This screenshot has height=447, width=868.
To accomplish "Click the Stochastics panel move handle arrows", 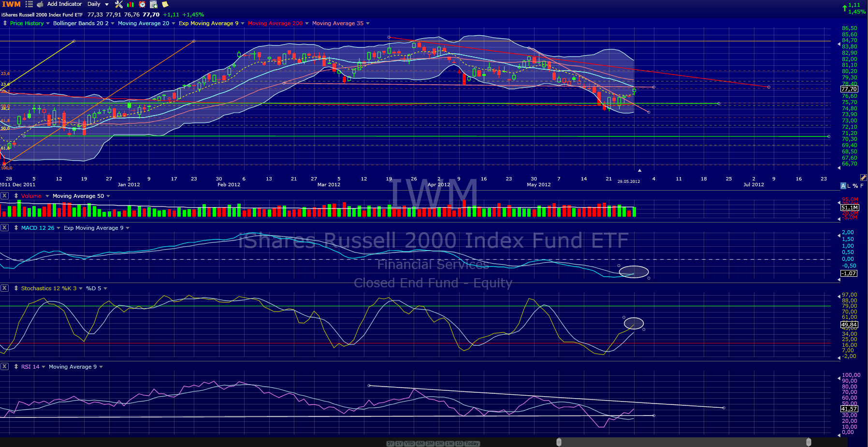I will (16, 288).
